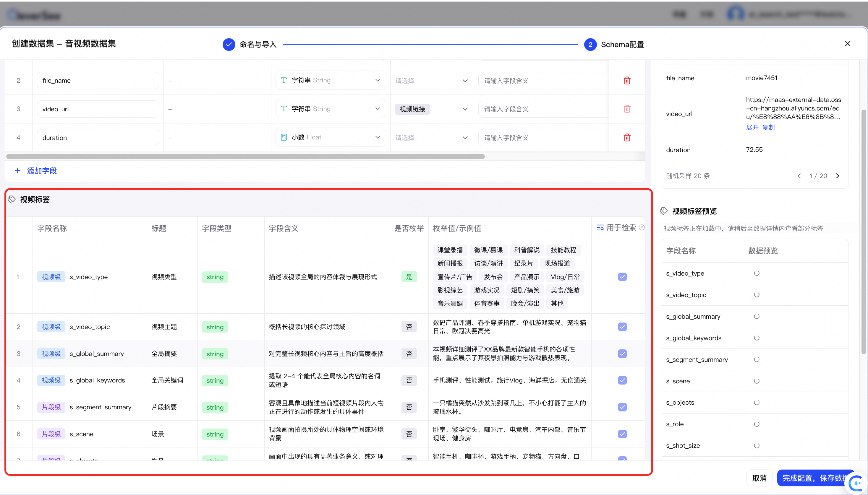
Task: Click the tag icon next to 视频标签预览
Action: point(664,211)
